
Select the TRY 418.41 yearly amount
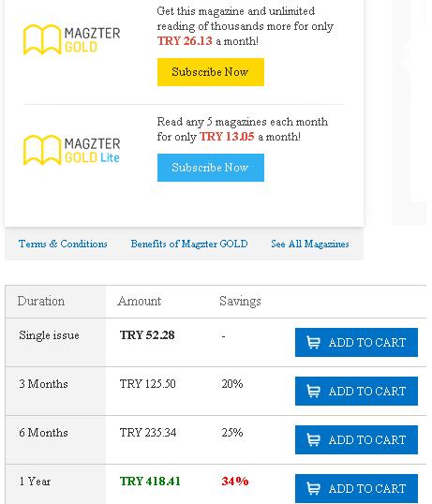[x=150, y=482]
